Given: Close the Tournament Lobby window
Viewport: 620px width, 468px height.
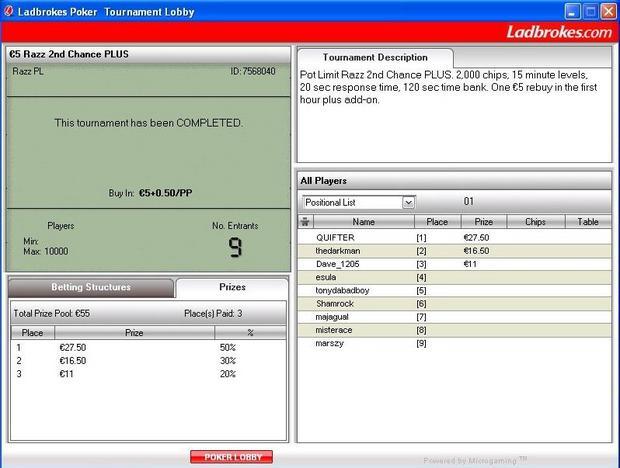Looking at the screenshot, I should [x=609, y=11].
